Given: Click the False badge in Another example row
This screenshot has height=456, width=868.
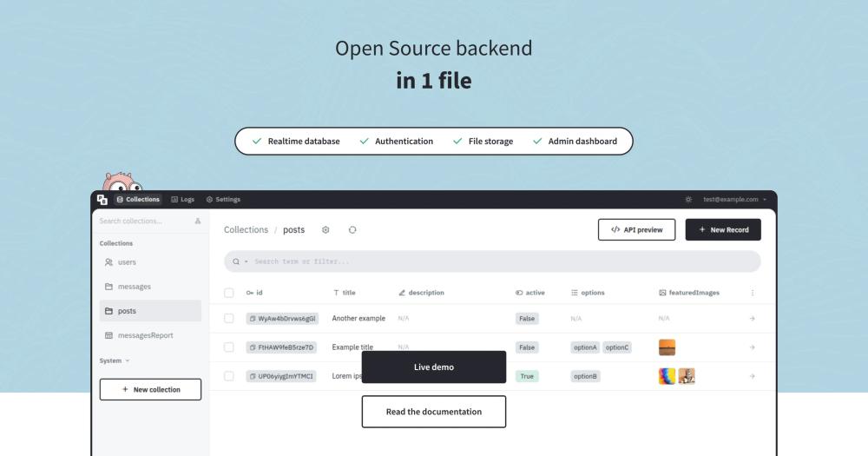Looking at the screenshot, I should [527, 319].
